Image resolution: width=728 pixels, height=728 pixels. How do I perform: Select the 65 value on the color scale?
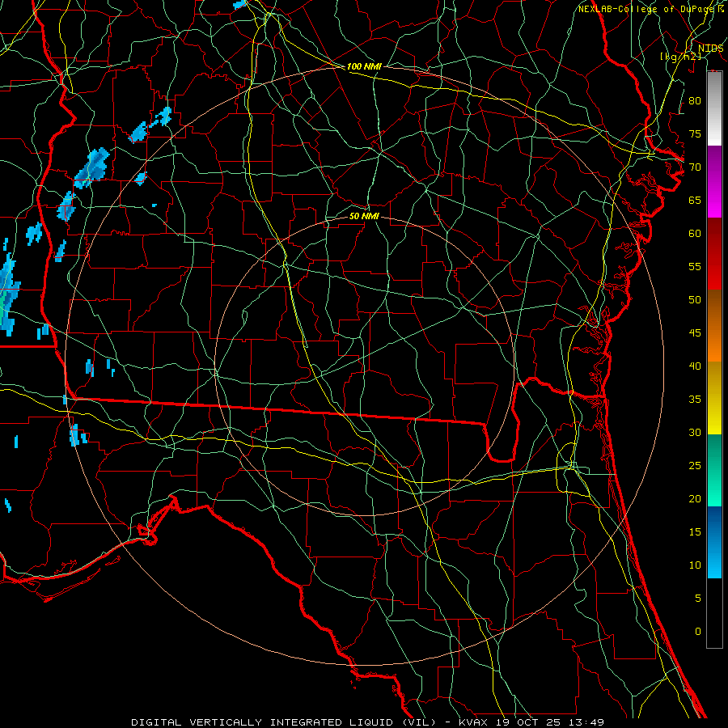click(695, 200)
